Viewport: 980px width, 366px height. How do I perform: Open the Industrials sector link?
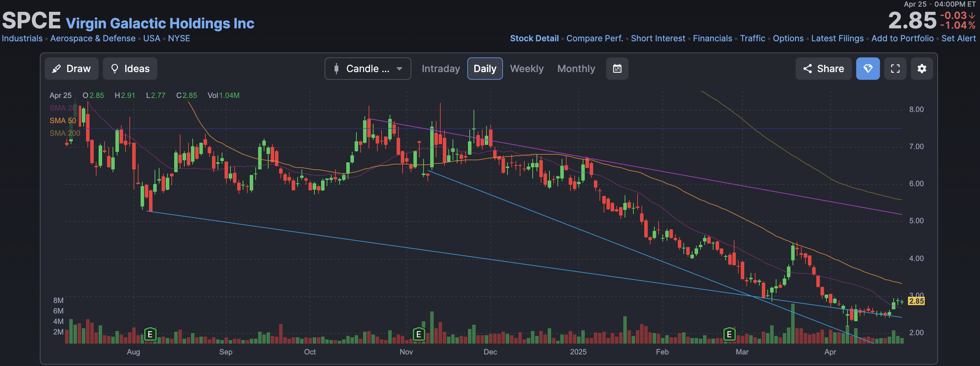point(22,38)
